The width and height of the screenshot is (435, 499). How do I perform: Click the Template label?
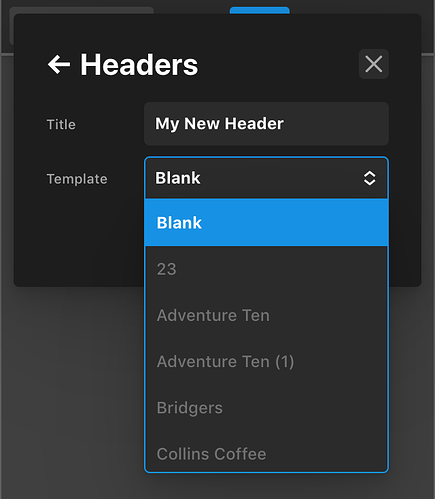tap(77, 179)
